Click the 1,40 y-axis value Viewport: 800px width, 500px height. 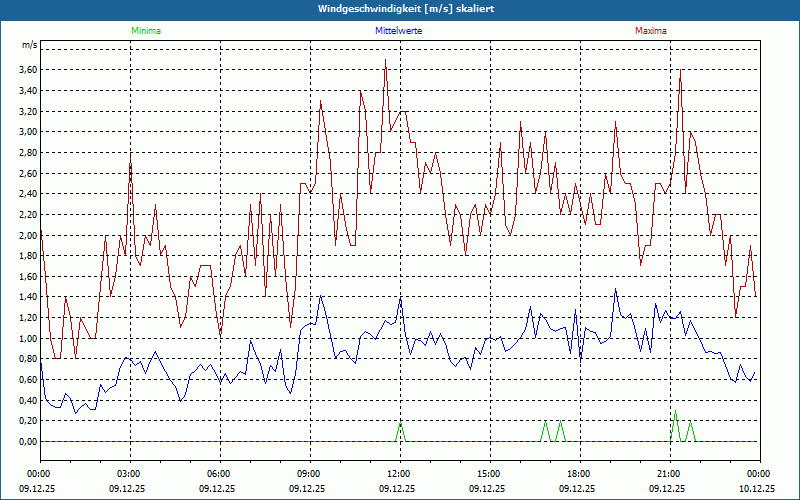(29, 297)
